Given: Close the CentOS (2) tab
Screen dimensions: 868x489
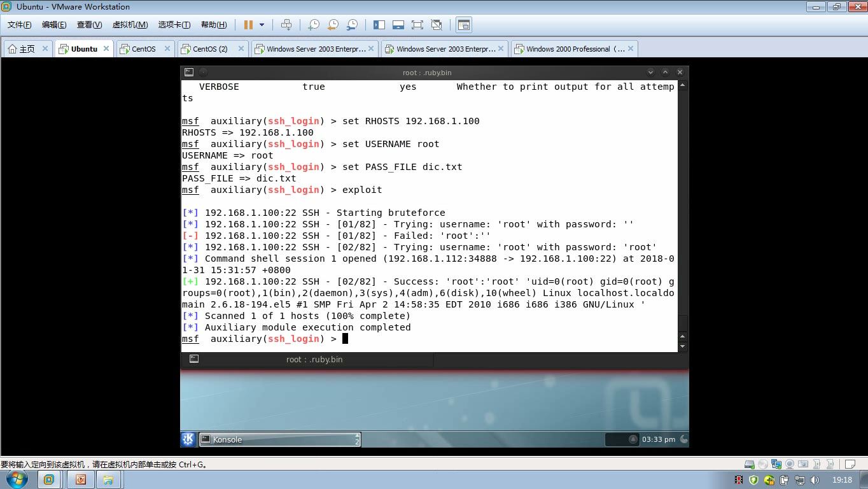Looking at the screenshot, I should (x=241, y=48).
